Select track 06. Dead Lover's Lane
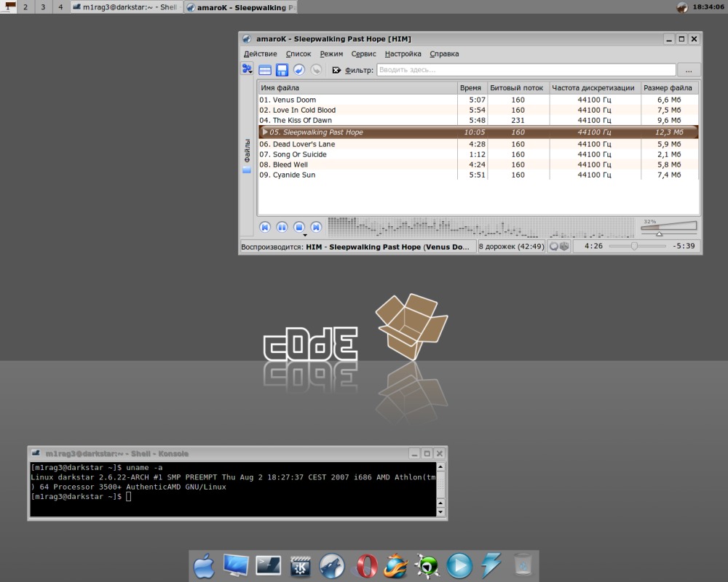728x582 pixels. (478, 144)
